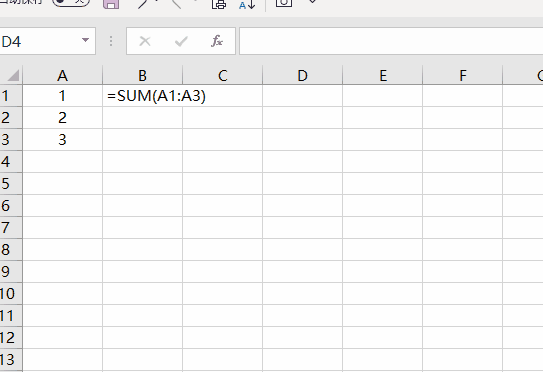Click into the formula bar input
The height and width of the screenshot is (372, 543).
[391, 41]
